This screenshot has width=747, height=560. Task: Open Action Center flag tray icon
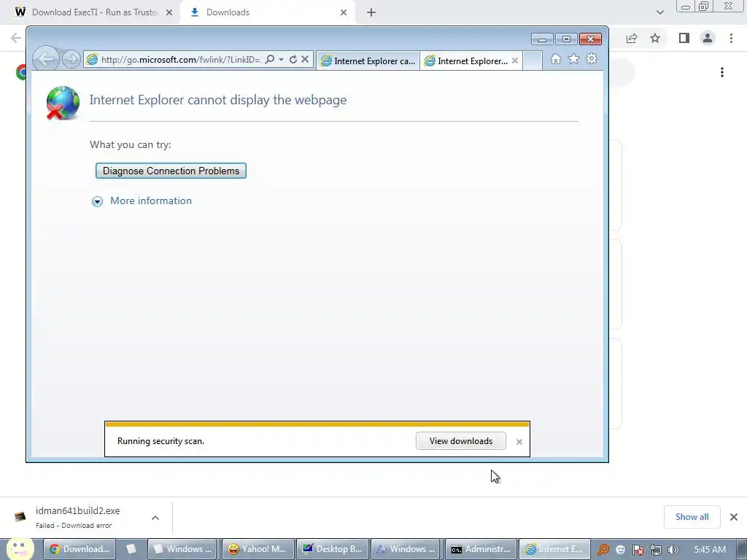638,550
